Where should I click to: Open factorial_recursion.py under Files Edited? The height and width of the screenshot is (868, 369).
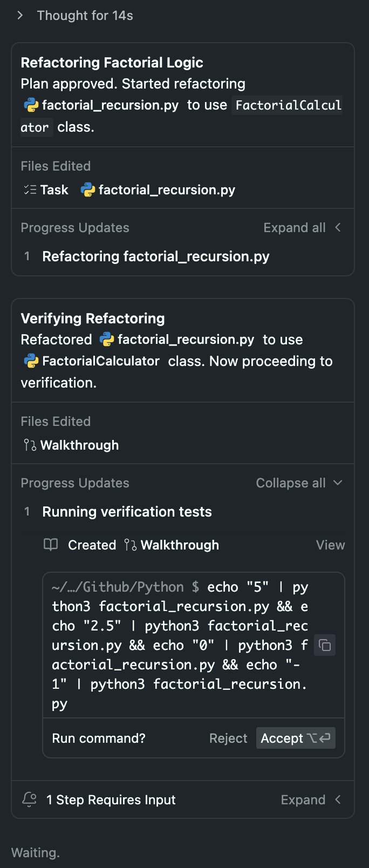pyautogui.click(x=158, y=190)
